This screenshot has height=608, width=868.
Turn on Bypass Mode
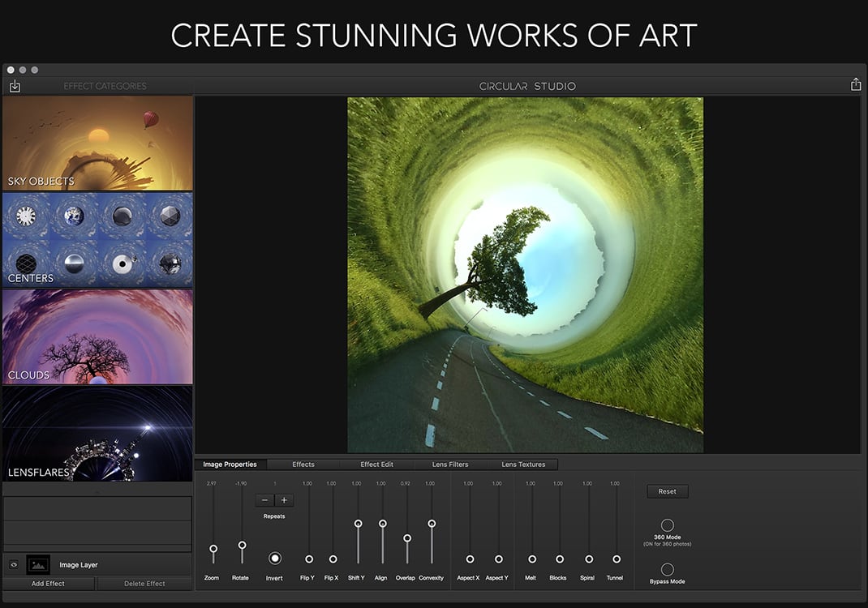(x=667, y=569)
